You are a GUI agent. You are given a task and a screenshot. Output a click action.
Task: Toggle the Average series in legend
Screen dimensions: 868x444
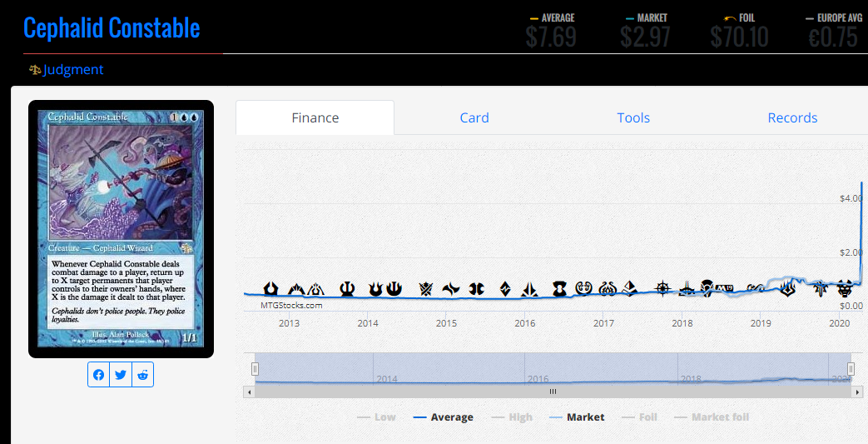pyautogui.click(x=444, y=417)
